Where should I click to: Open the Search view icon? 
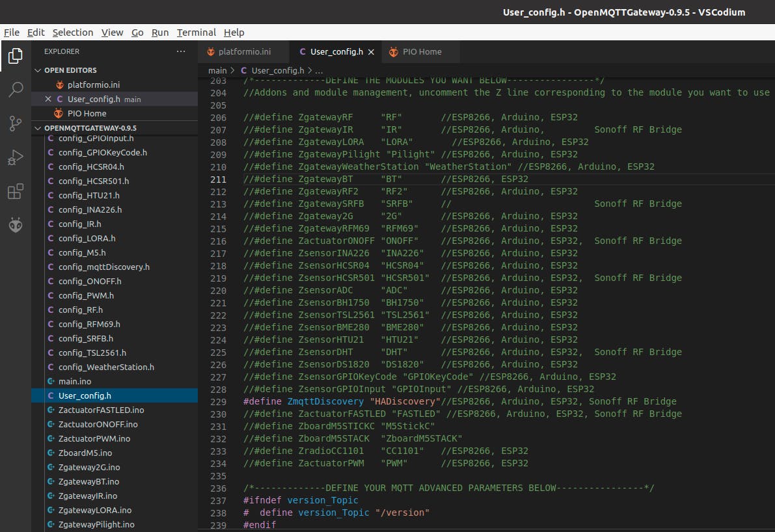pyautogui.click(x=15, y=90)
